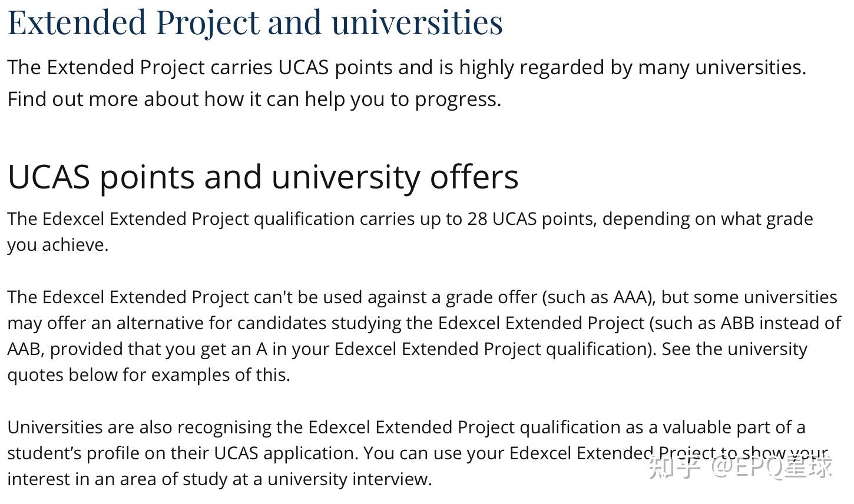This screenshot has height=504, width=854.
Task: Click the words "you achieve."
Action: [58, 245]
